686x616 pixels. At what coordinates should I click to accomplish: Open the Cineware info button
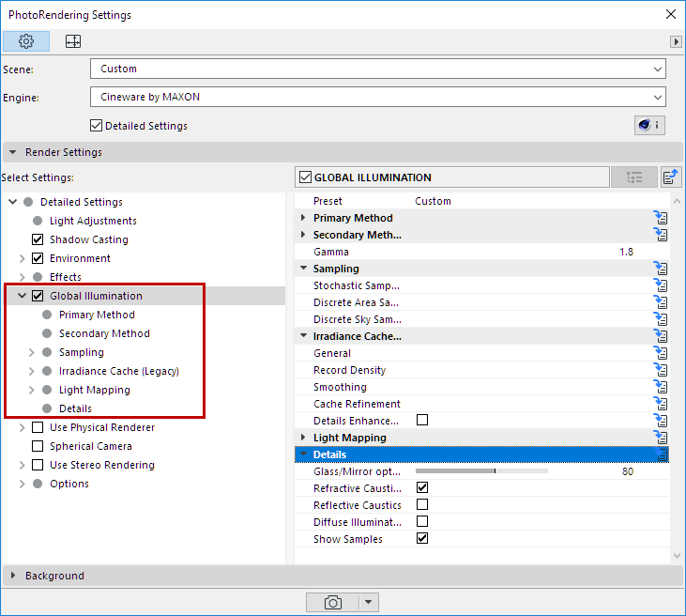[x=649, y=125]
